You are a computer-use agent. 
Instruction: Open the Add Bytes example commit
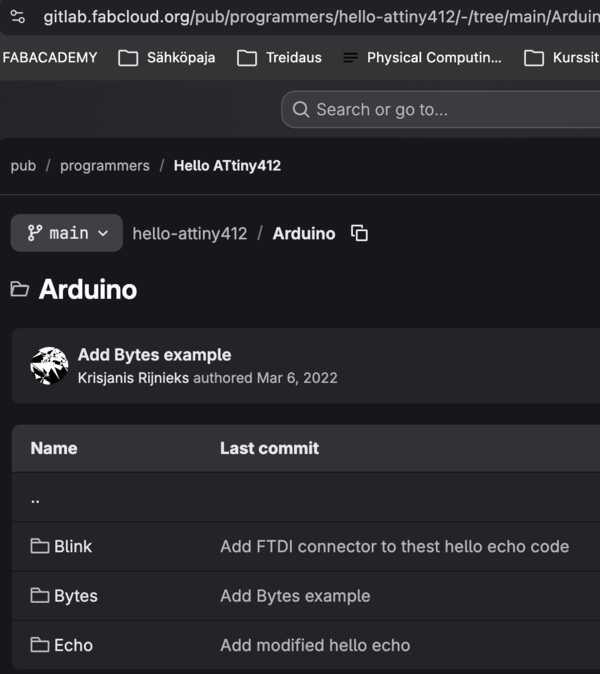point(154,355)
